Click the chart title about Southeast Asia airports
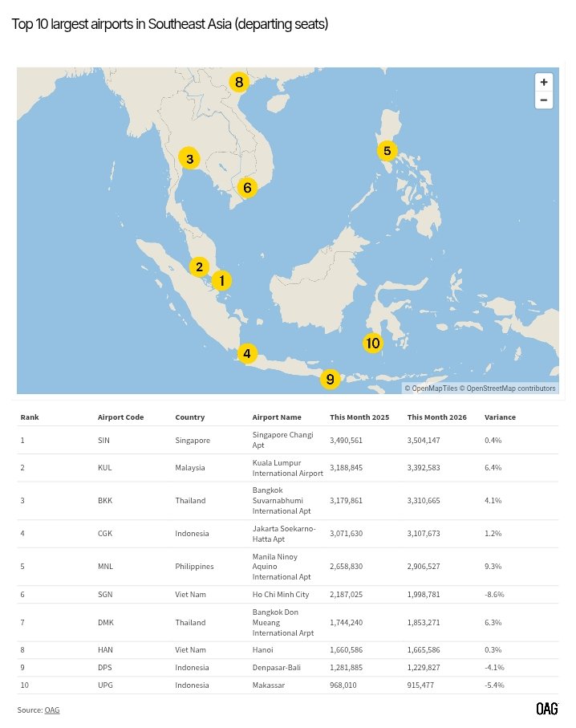 coord(170,24)
